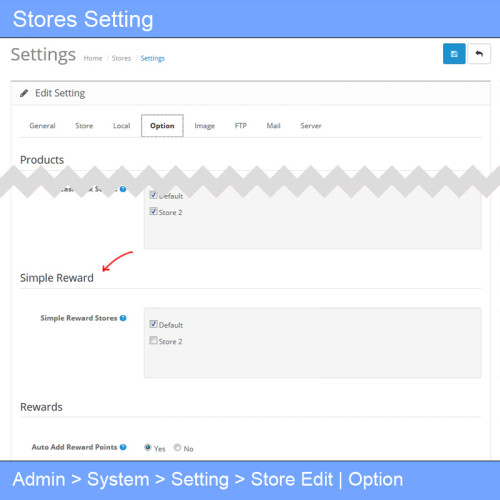
Task: Select Yes for Auto Add Reward Points
Action: (x=148, y=447)
